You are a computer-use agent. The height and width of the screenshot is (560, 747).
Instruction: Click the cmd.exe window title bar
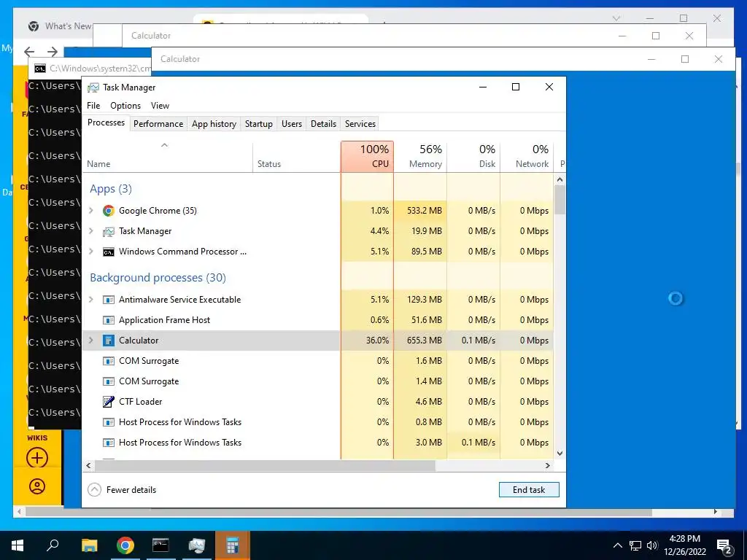pos(90,68)
